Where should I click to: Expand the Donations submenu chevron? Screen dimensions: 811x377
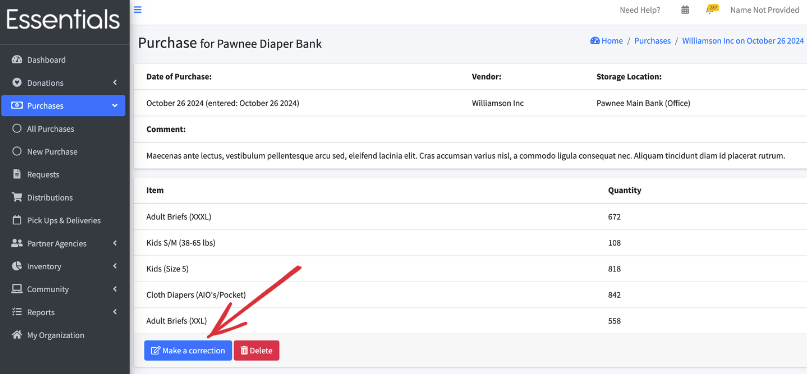(115, 83)
